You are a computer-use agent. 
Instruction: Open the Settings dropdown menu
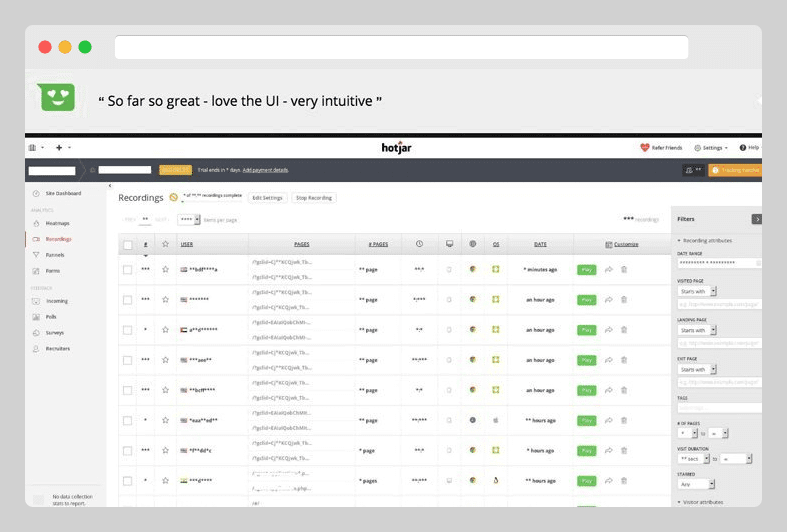[711, 148]
